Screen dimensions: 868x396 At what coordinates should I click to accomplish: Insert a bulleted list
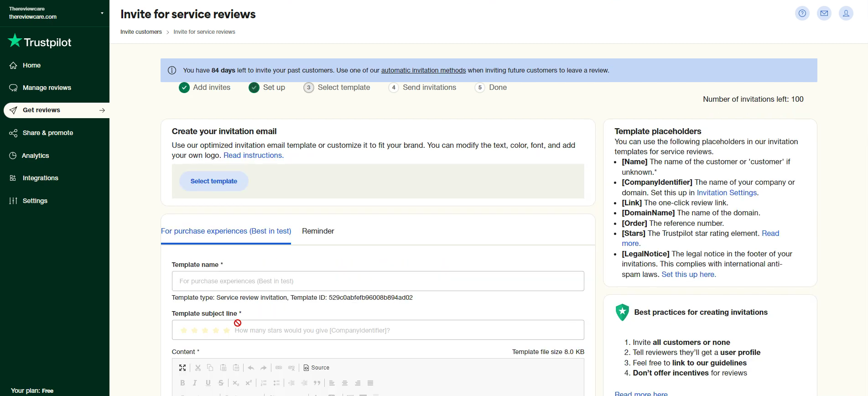[276, 383]
